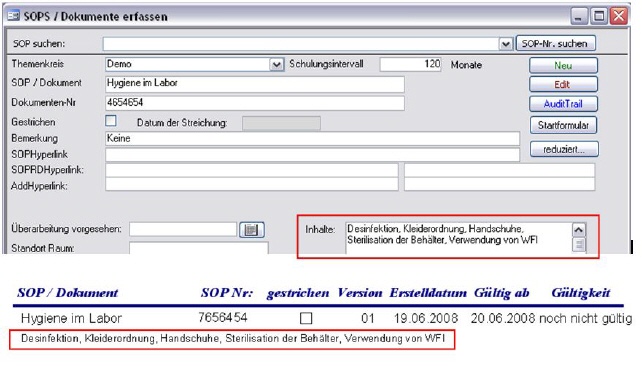Viewport: 644px width, 366px height.
Task: Create a new record with Neu
Action: (x=563, y=65)
